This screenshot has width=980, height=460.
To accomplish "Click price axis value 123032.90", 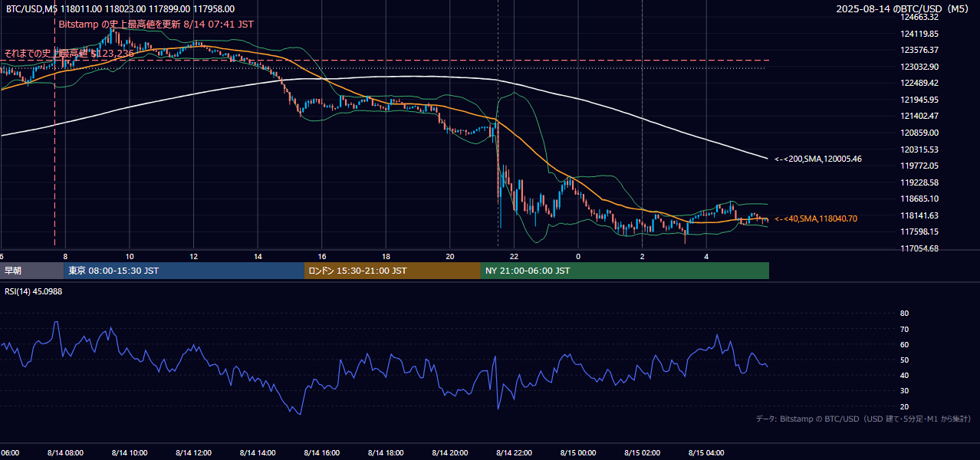I will [920, 67].
